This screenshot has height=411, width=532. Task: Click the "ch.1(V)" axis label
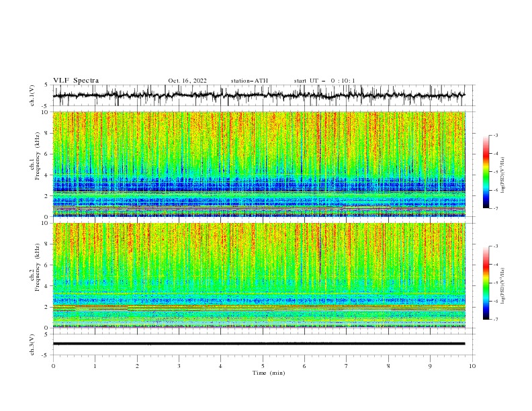pyautogui.click(x=32, y=95)
